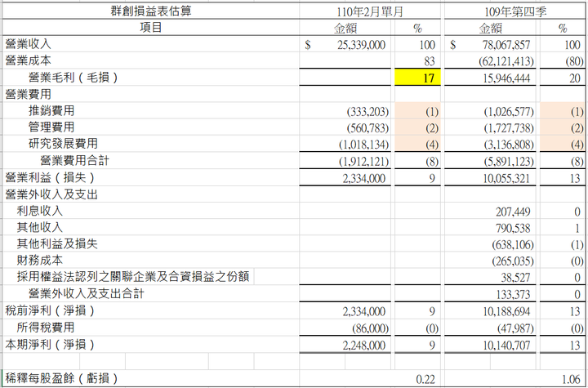The width and height of the screenshot is (588, 388).
Task: Click total expenses (5,891,123)
Action: click(x=509, y=162)
